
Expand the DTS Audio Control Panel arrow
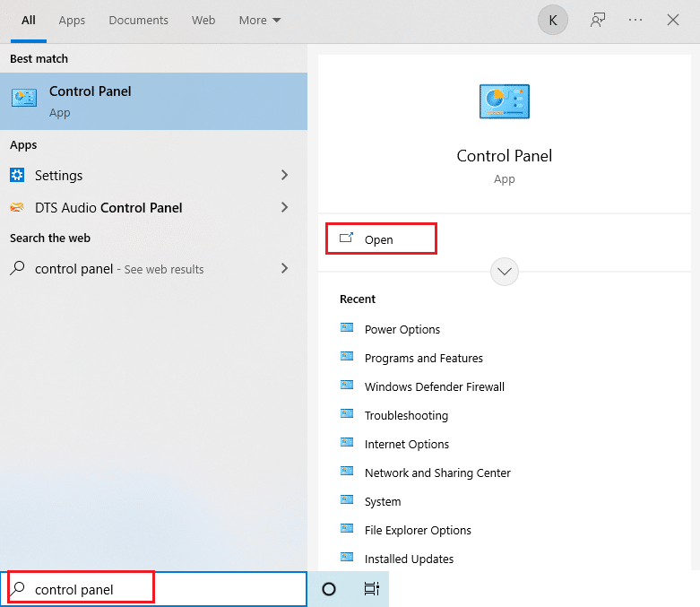[x=284, y=207]
